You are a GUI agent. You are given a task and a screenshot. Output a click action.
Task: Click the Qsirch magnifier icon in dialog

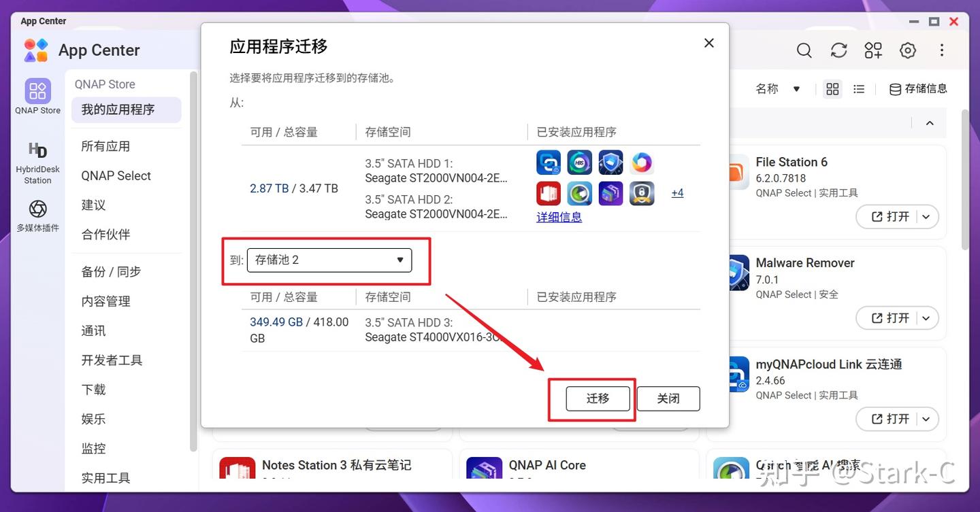click(580, 193)
